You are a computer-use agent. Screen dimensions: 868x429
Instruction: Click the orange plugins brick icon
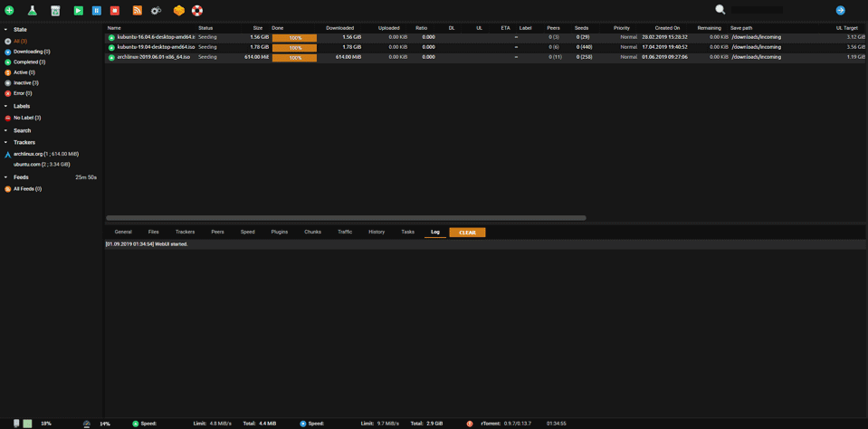[x=178, y=11]
